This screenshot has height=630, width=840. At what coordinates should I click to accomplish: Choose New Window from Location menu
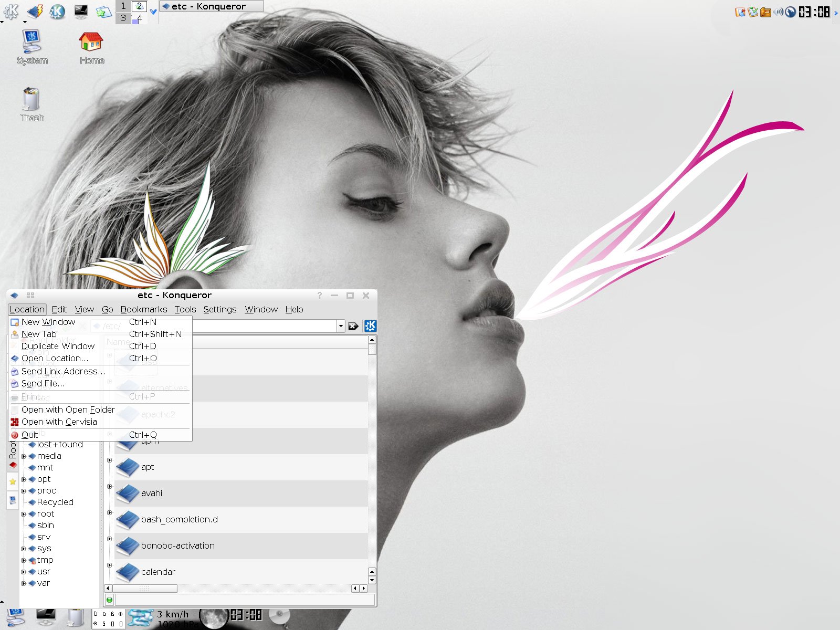(101, 322)
